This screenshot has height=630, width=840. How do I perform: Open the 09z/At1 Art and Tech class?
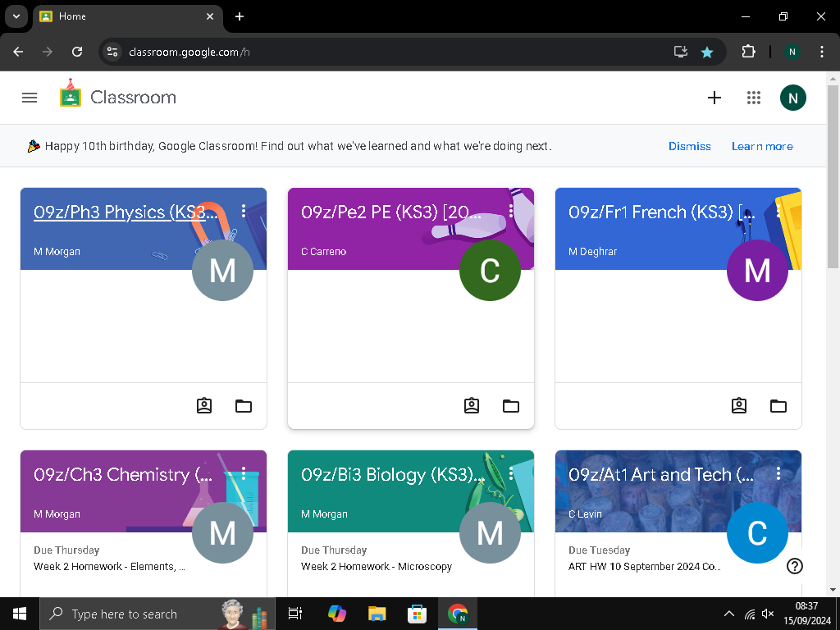(661, 475)
